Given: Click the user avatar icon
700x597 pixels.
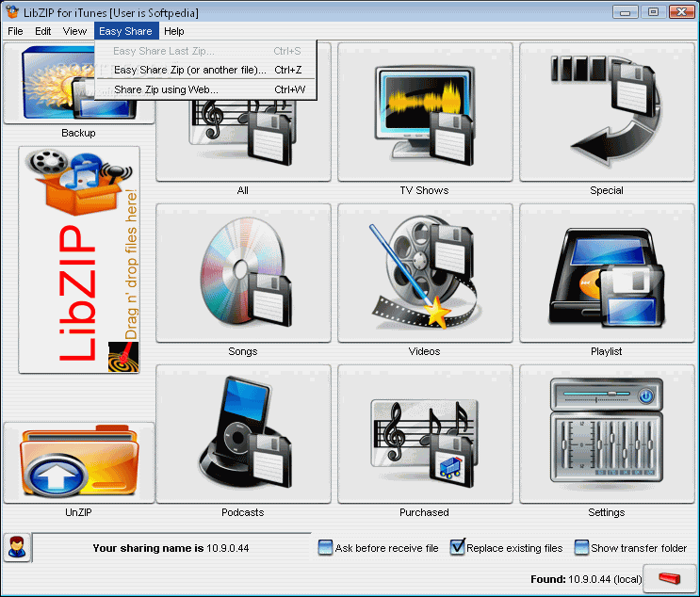Looking at the screenshot, I should (x=17, y=547).
